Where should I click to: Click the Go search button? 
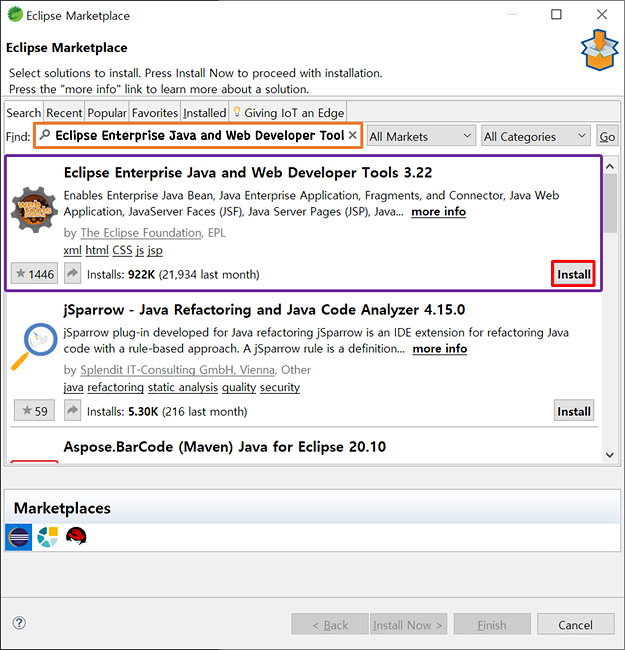[x=607, y=136]
